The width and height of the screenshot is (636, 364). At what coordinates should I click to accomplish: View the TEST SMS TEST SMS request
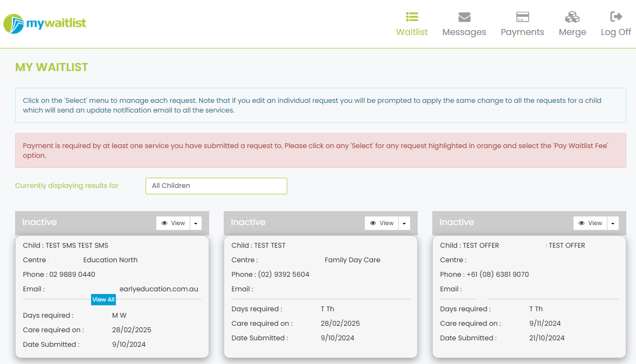(x=172, y=222)
